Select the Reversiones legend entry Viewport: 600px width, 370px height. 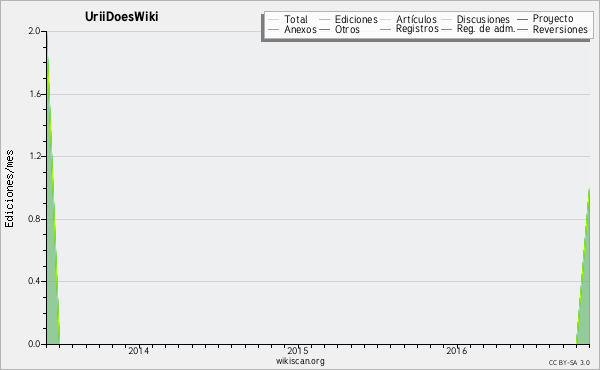click(560, 29)
